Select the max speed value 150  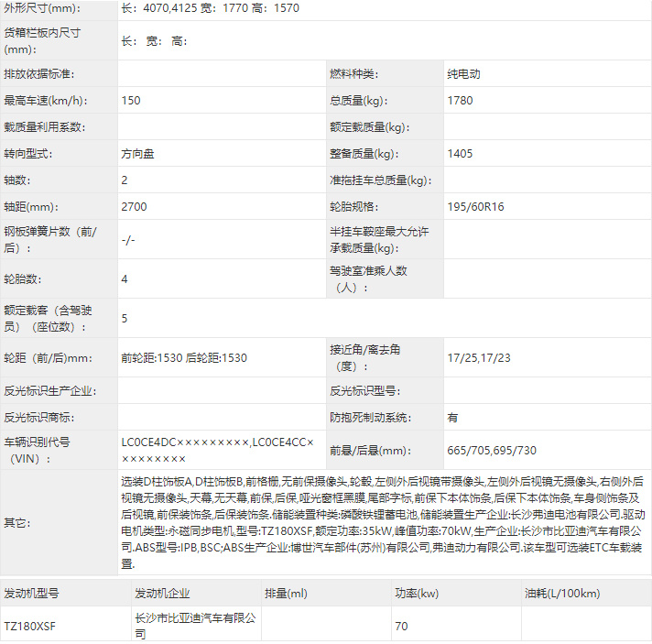[x=131, y=101]
